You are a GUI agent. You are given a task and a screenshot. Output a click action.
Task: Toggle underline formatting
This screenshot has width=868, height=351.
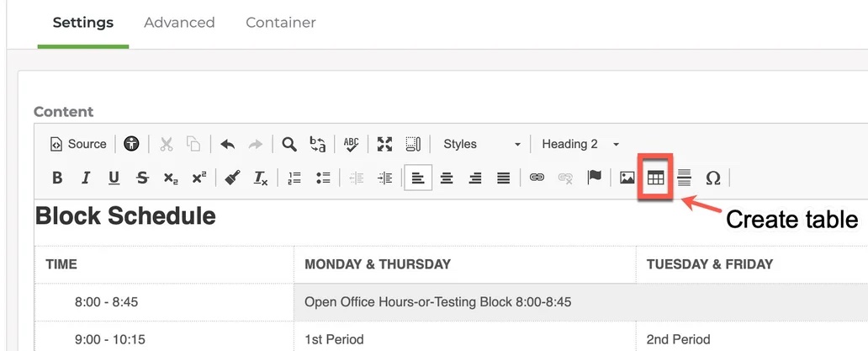[x=114, y=178]
